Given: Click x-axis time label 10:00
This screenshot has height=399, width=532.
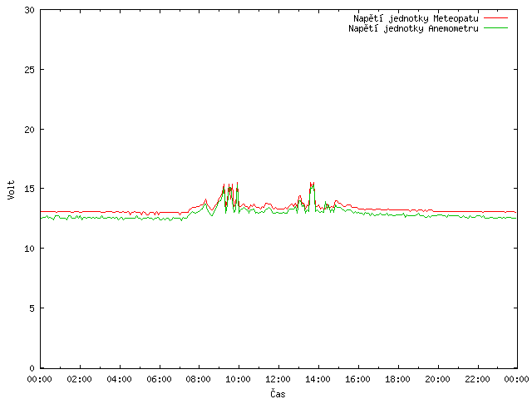Looking at the screenshot, I should (x=239, y=379).
